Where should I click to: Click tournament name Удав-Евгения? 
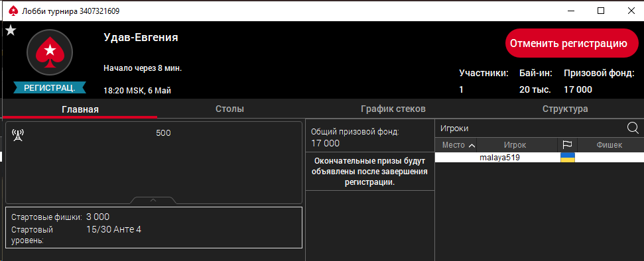(x=141, y=38)
